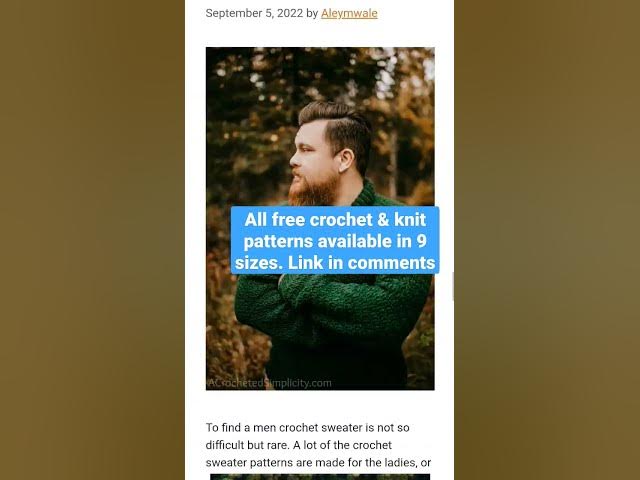Viewport: 640px width, 480px height.
Task: Tap the partially visible image below the paragraph
Action: (320, 477)
